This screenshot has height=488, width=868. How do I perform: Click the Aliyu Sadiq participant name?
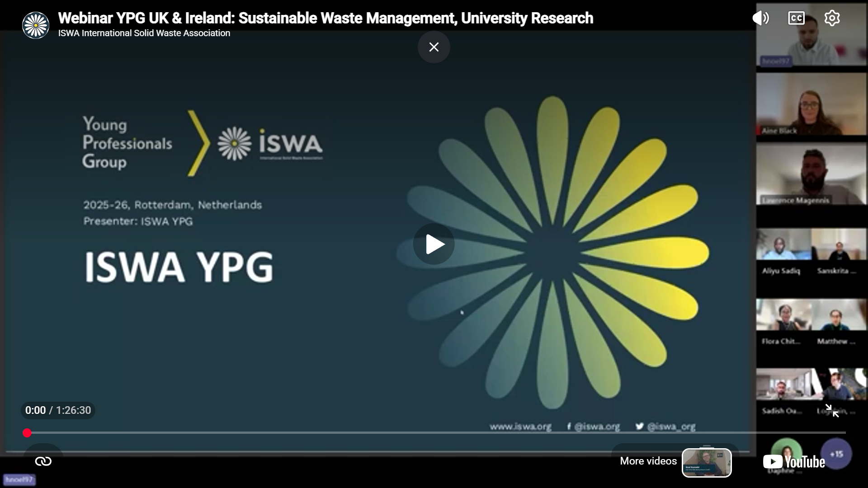coord(781,271)
